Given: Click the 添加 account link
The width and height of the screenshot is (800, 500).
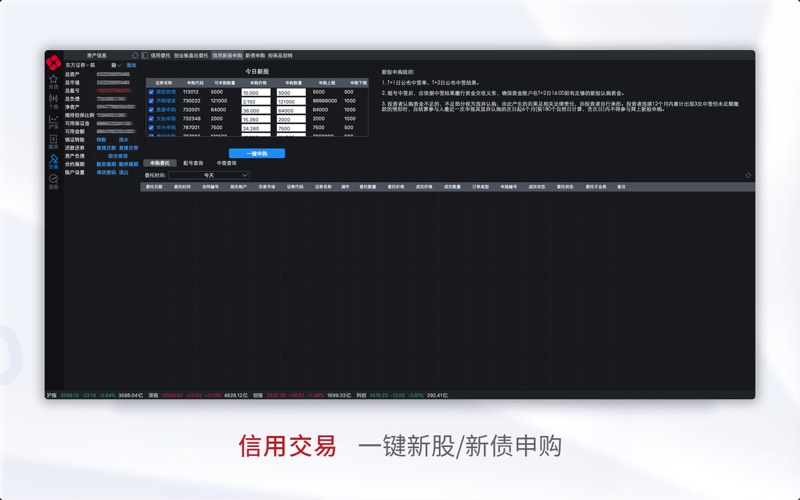Looking at the screenshot, I should (x=131, y=65).
